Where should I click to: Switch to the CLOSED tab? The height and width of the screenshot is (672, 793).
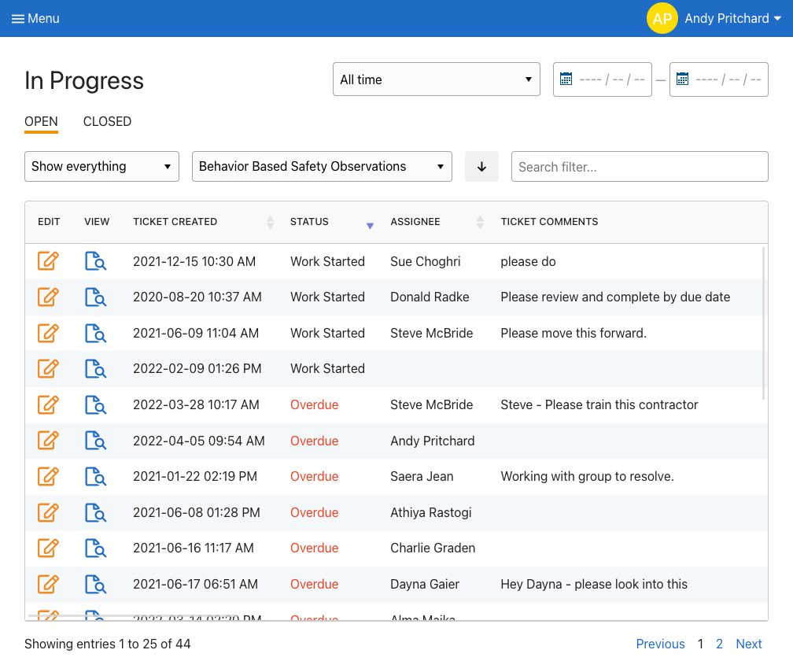tap(107, 122)
